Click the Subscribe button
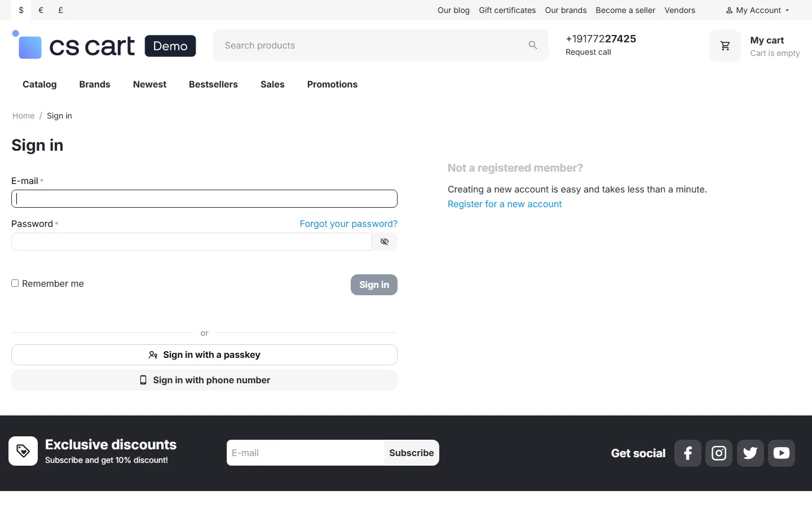This screenshot has height=508, width=812. pyautogui.click(x=412, y=453)
